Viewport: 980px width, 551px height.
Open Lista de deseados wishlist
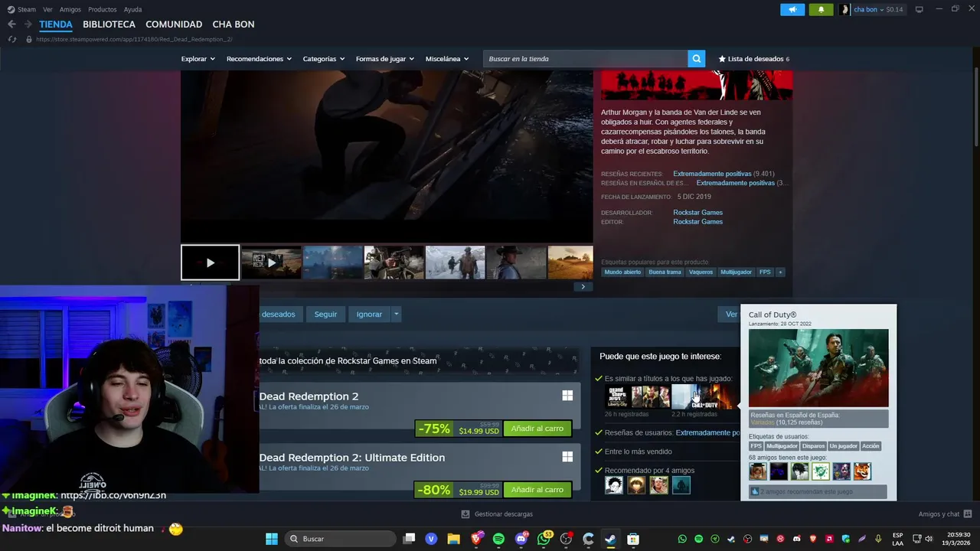pyautogui.click(x=753, y=59)
